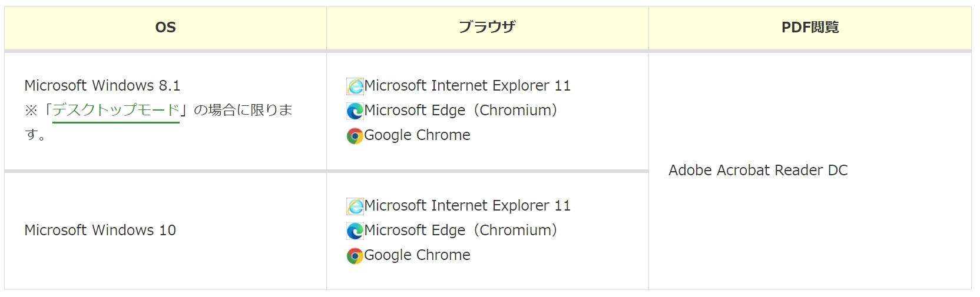
Task: Click the の場合に限ります note text
Action: (x=243, y=111)
